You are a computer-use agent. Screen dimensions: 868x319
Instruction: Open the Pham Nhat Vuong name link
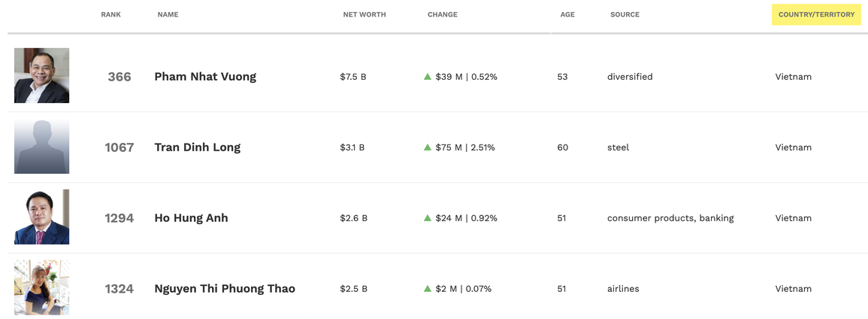tap(205, 77)
